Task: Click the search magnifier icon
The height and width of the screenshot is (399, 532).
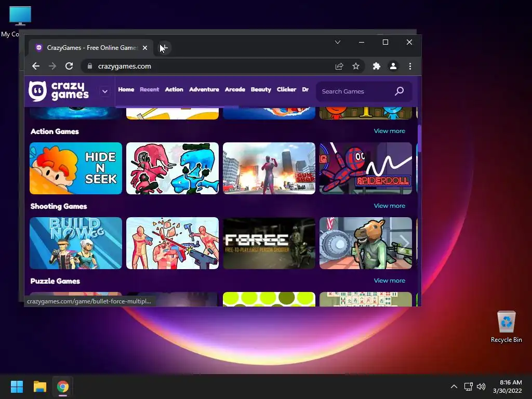Action: coord(400,91)
